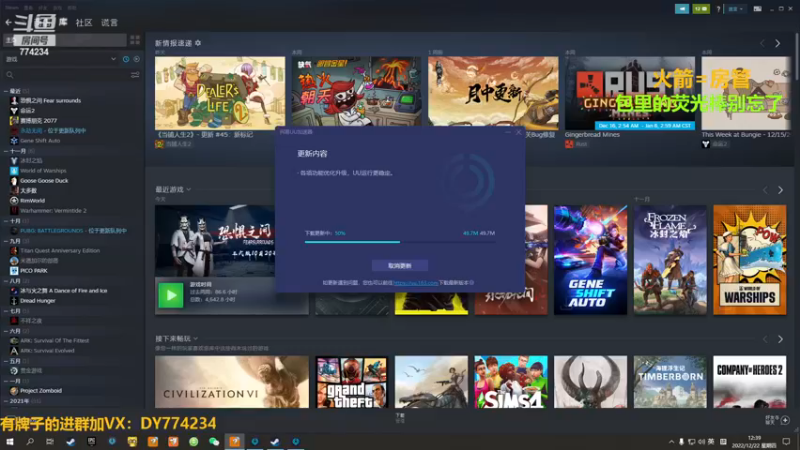This screenshot has width=800, height=450.
Task: Select PICO PARK in library list
Action: pos(34,270)
